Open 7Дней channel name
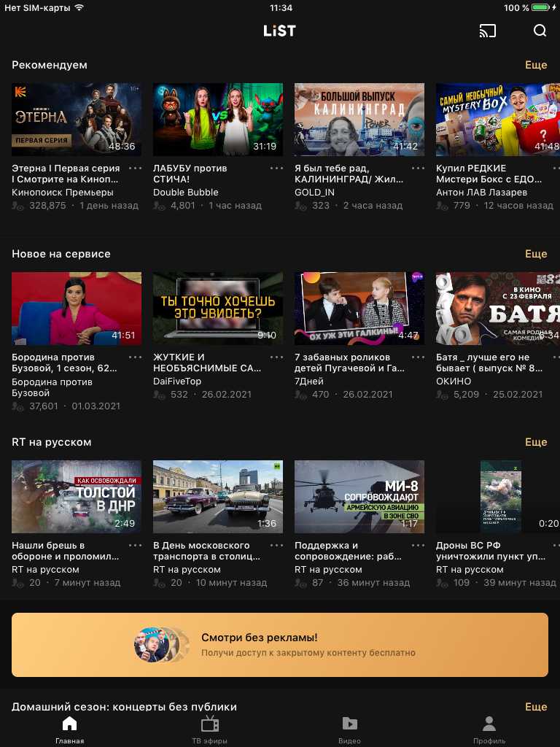Image resolution: width=560 pixels, height=747 pixels. (x=309, y=381)
